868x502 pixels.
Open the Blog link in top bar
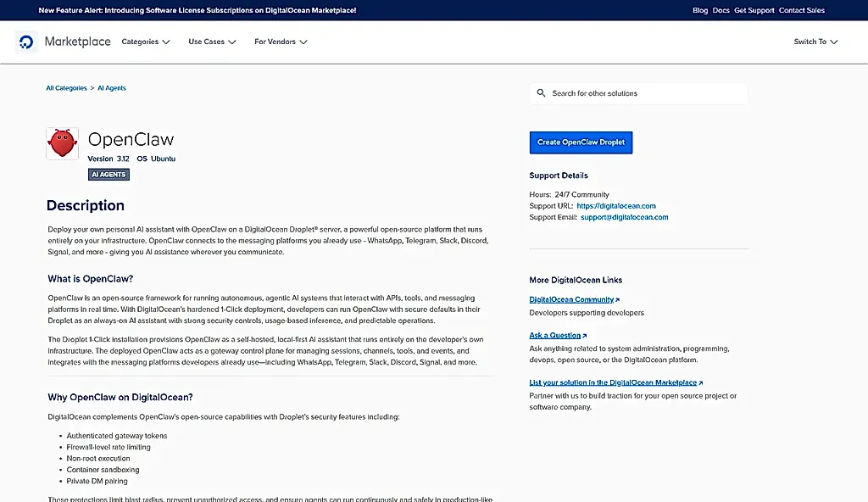(699, 10)
